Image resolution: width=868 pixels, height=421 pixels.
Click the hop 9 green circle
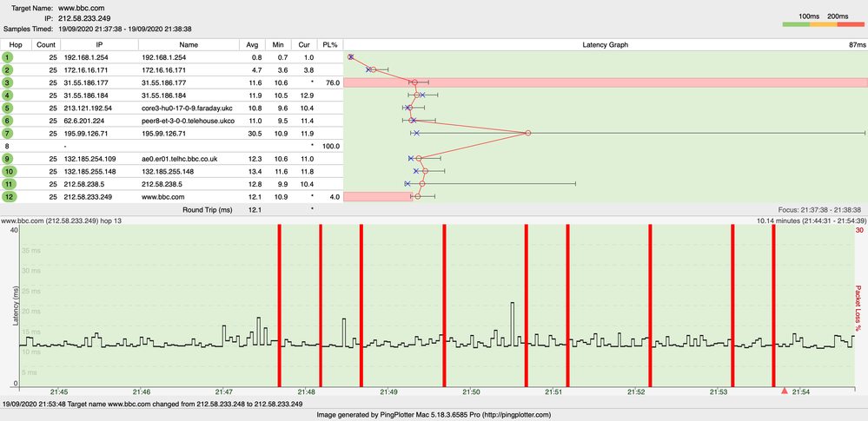(9, 159)
